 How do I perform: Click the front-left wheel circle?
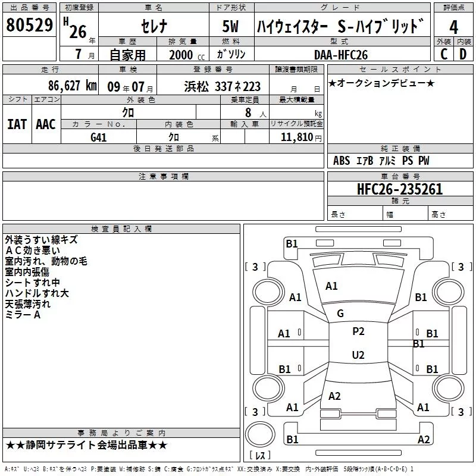pos(268,292)
